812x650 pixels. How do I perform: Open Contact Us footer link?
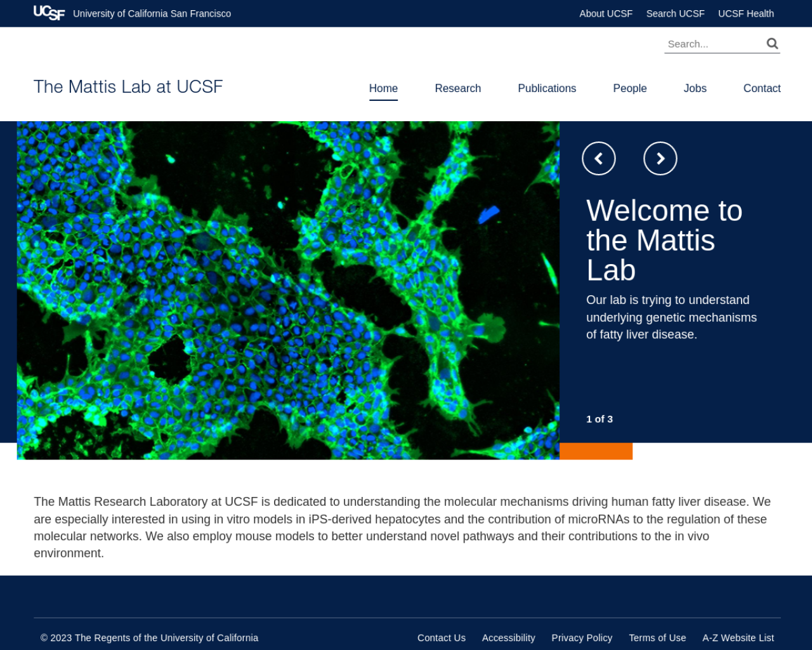pos(442,638)
